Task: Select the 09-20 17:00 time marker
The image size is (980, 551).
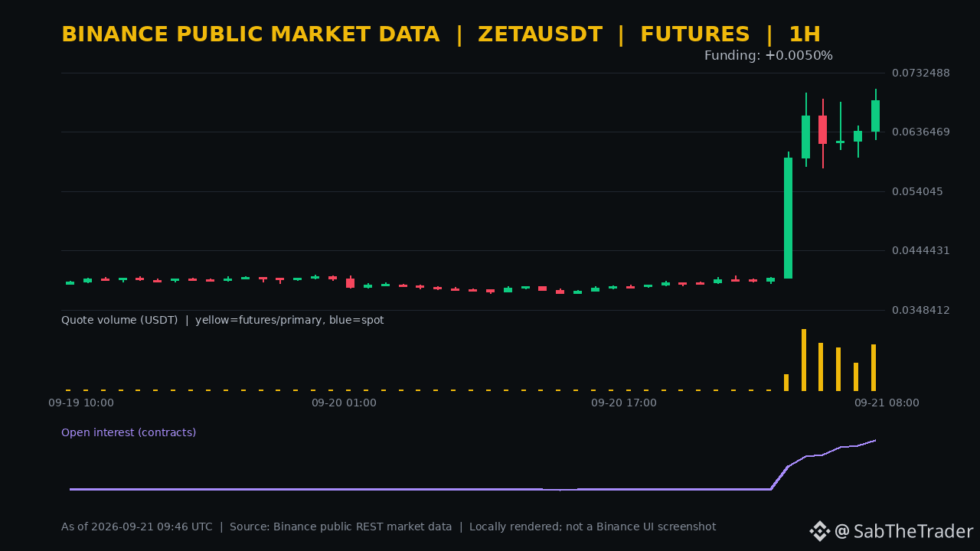Action: coord(624,403)
